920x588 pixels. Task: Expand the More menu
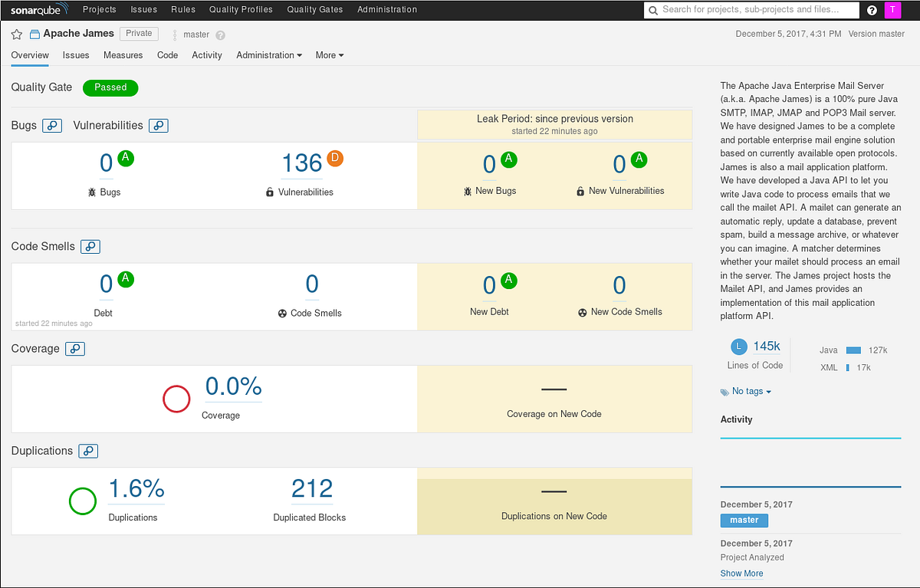(329, 54)
